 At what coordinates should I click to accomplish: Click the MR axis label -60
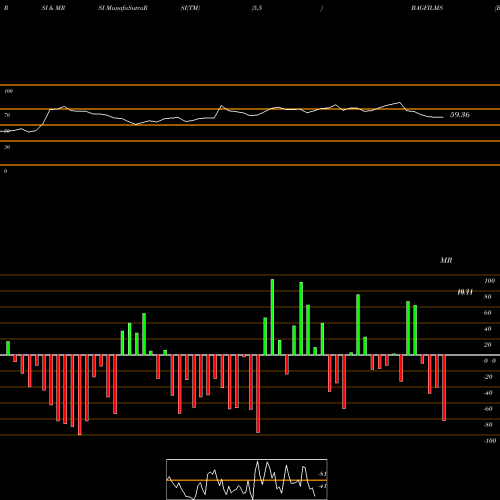click(488, 409)
